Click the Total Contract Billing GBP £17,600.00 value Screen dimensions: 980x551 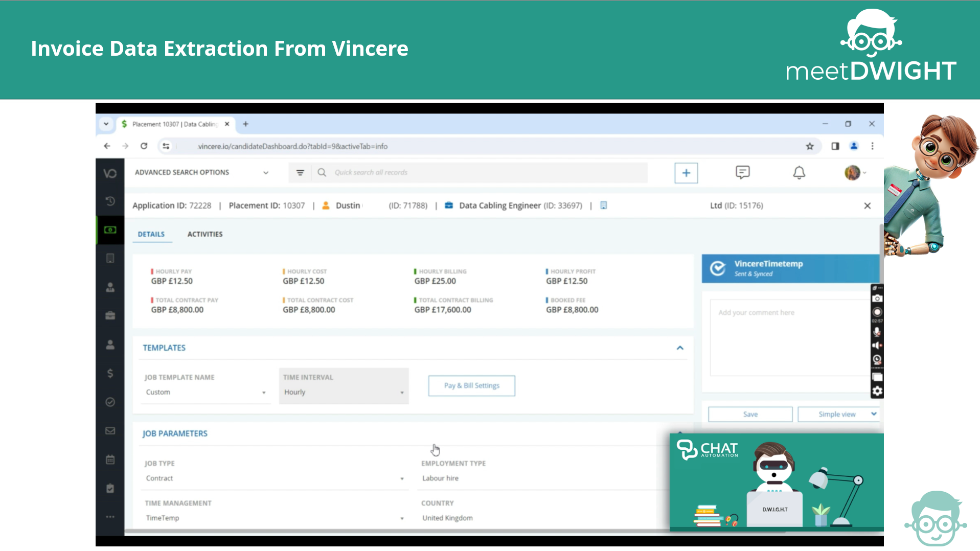[x=443, y=310]
